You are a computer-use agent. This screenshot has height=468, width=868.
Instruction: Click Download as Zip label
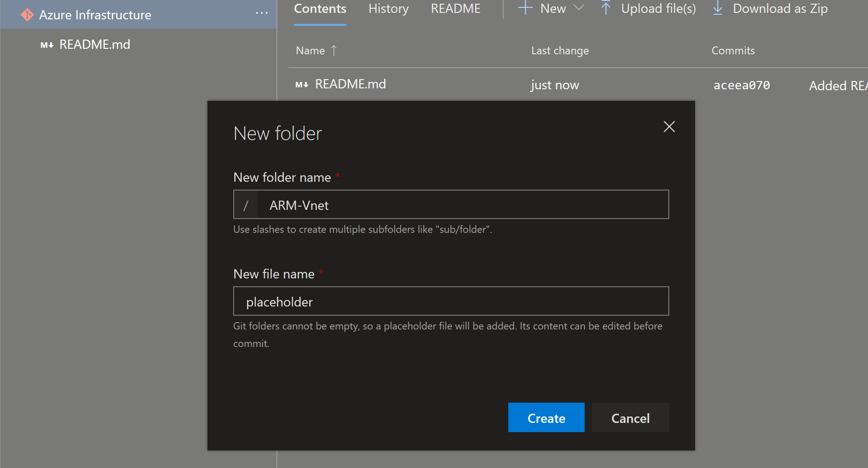click(x=780, y=9)
